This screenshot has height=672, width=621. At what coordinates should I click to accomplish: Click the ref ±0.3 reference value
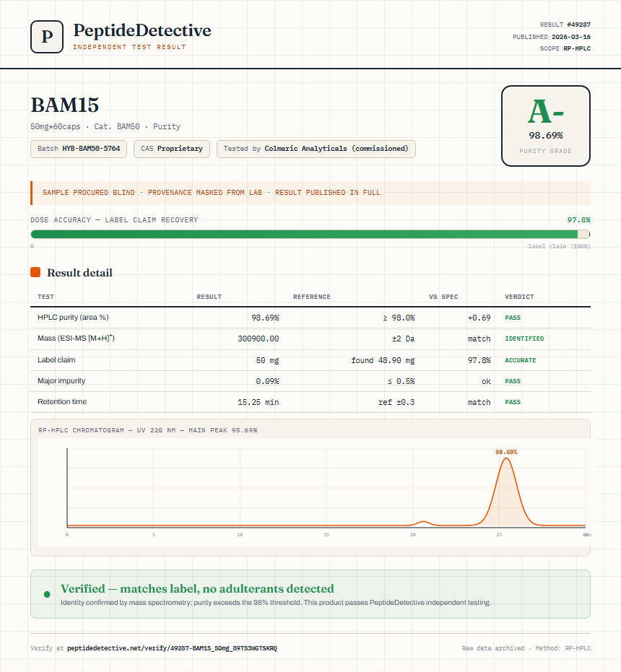[x=396, y=403]
